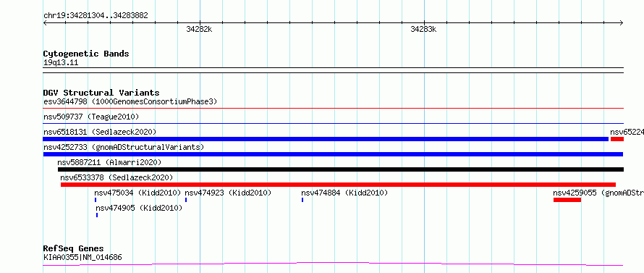Click the 19q13.11 cytogenetic band line

pos(334,70)
